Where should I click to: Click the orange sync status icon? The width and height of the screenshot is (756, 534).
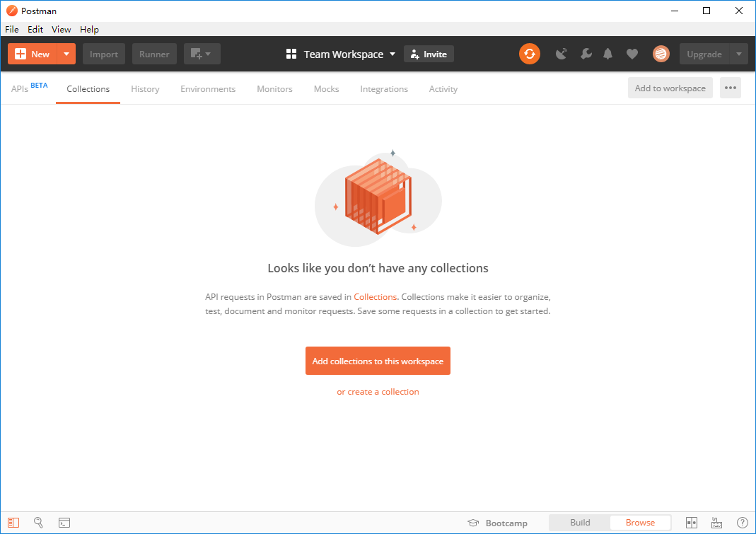530,54
